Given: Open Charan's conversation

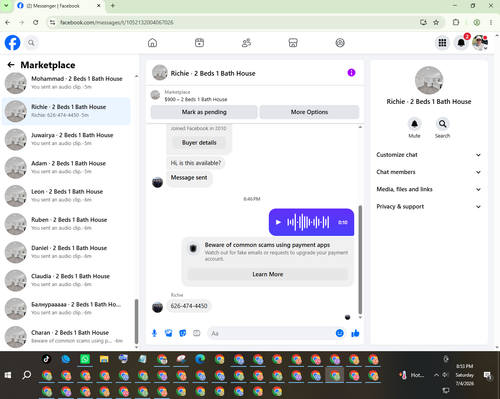Looking at the screenshot, I should (67, 337).
